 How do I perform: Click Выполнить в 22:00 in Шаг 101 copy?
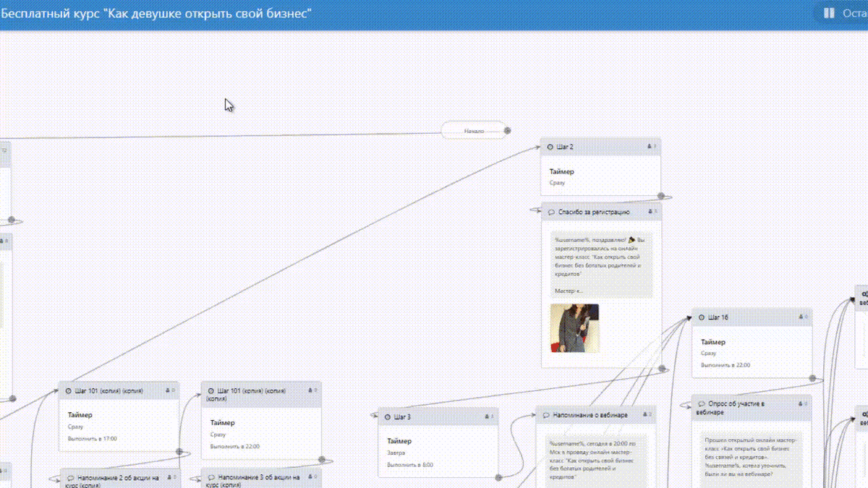235,447
